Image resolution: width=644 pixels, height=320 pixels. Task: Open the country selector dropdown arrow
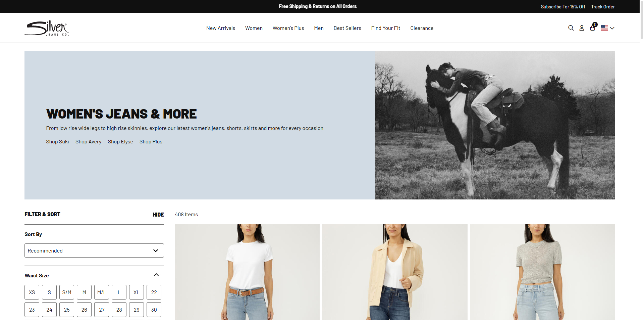[612, 28]
